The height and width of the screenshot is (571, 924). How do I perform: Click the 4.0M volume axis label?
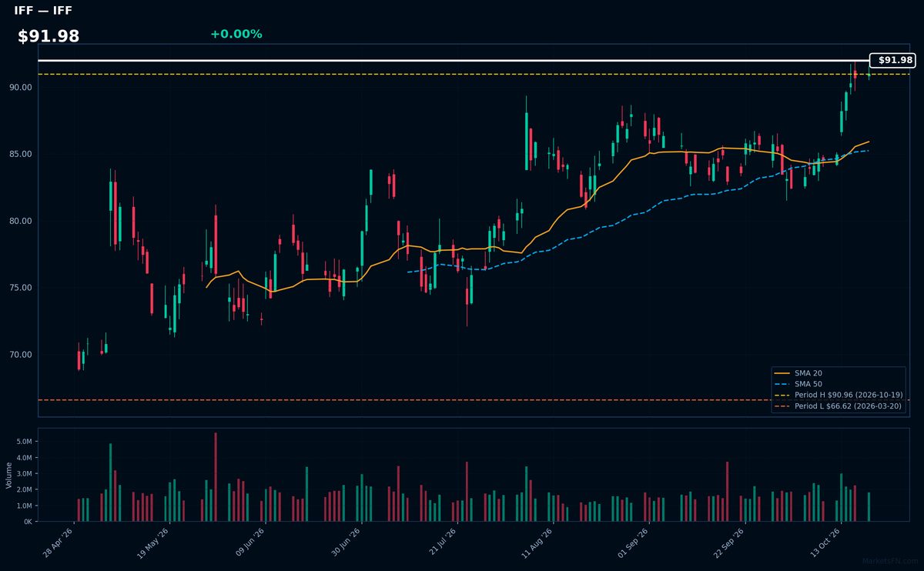point(23,459)
